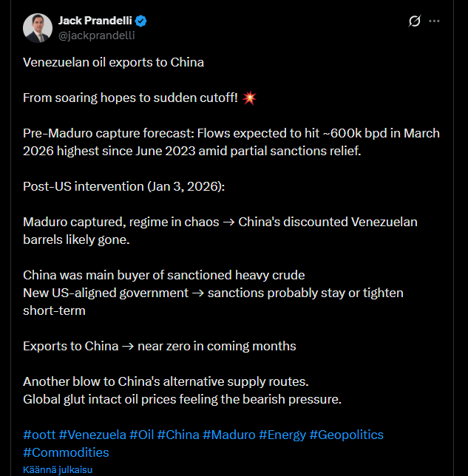Click the collision emoji after 'sudden cutoff!'

249,98
